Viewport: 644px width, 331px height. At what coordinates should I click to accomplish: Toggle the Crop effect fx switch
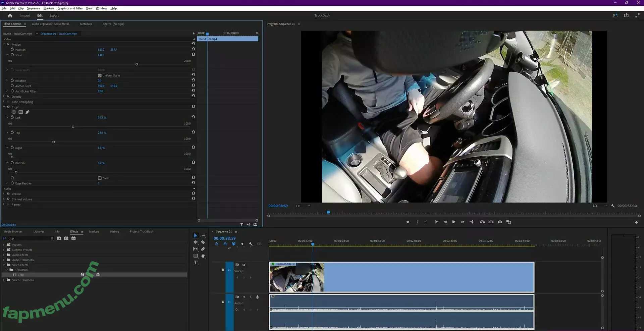(x=8, y=107)
